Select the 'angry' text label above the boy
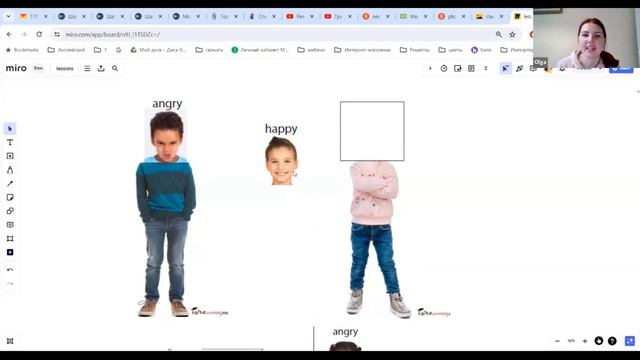 [167, 104]
